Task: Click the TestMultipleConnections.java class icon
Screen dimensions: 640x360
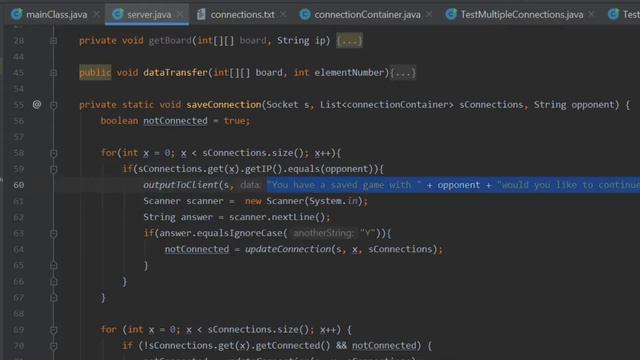Action: point(451,14)
